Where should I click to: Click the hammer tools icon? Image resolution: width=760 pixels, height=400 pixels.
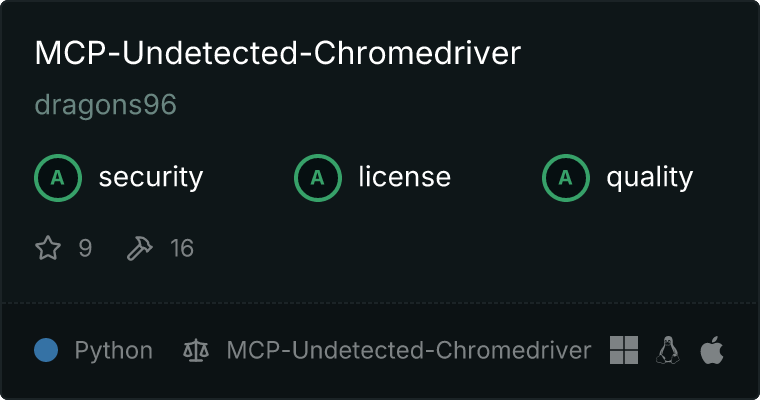click(x=140, y=248)
